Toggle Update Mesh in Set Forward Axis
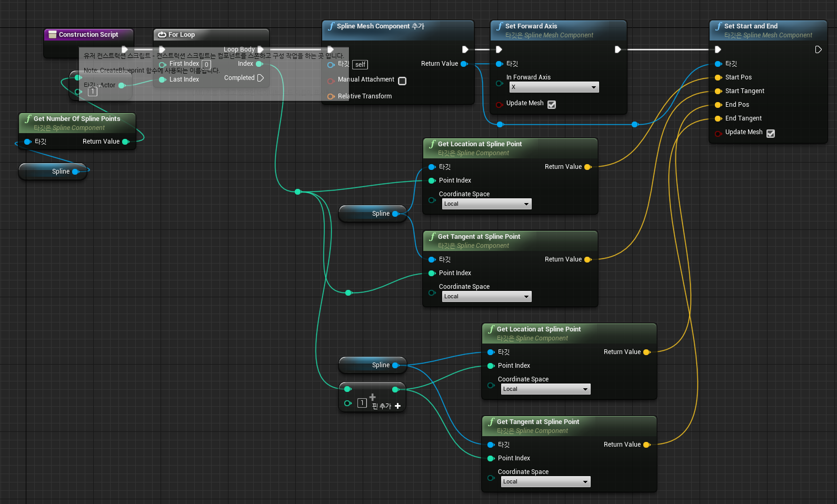The image size is (837, 504). pyautogui.click(x=552, y=104)
